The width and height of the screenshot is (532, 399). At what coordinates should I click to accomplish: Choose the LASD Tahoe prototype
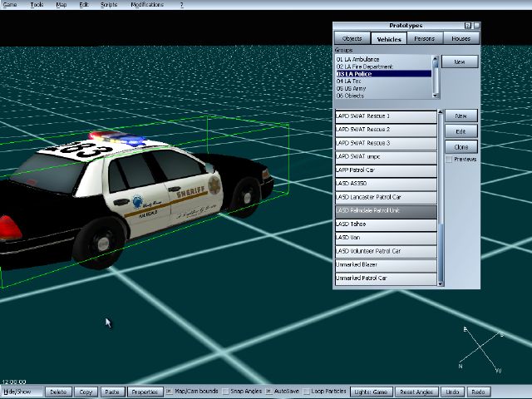pos(386,224)
